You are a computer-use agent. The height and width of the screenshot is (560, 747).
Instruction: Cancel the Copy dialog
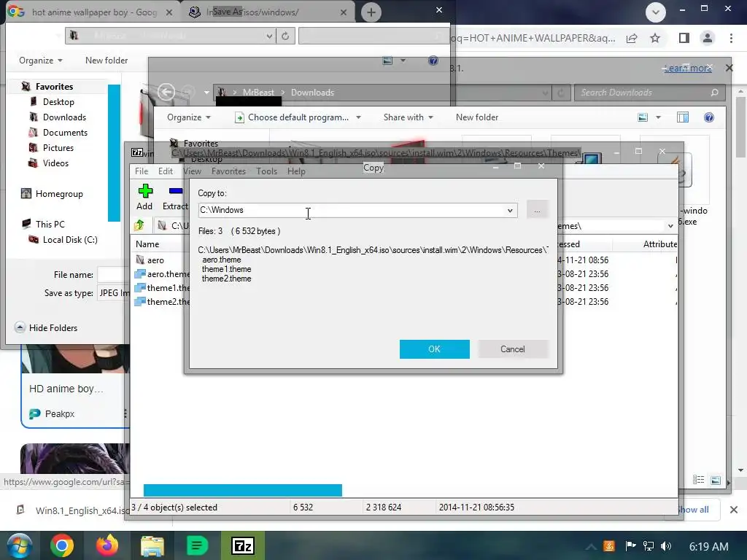(x=513, y=349)
